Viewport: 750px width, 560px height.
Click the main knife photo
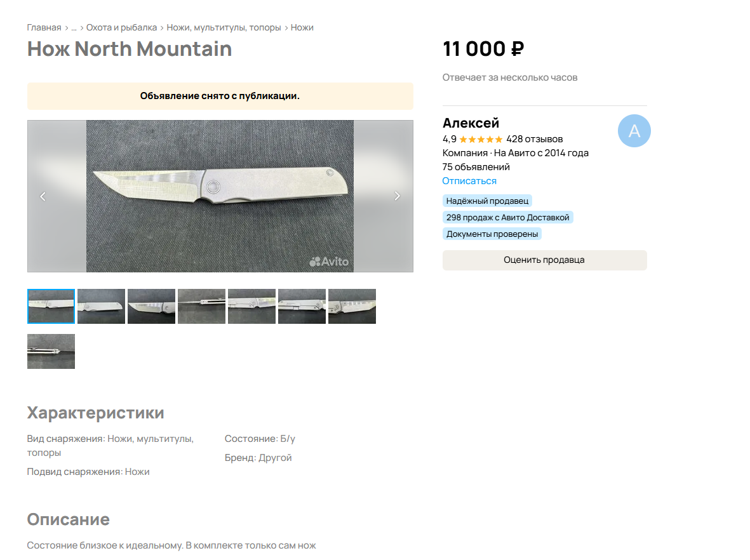pos(220,196)
